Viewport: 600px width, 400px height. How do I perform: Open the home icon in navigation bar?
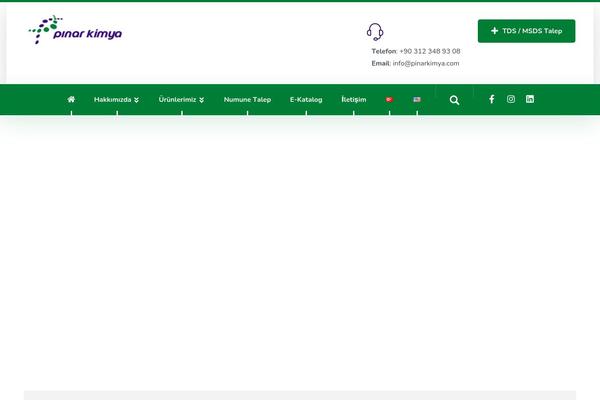[71, 100]
